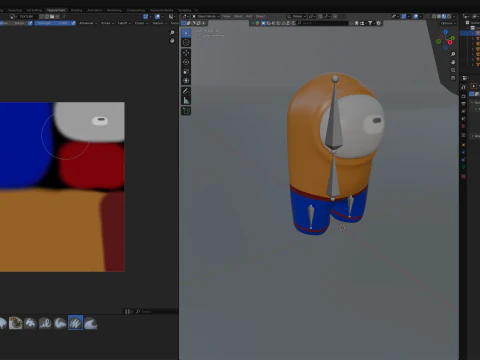
Task: Click the 3D viewport zoom magnifier icon
Action: coord(453,54)
